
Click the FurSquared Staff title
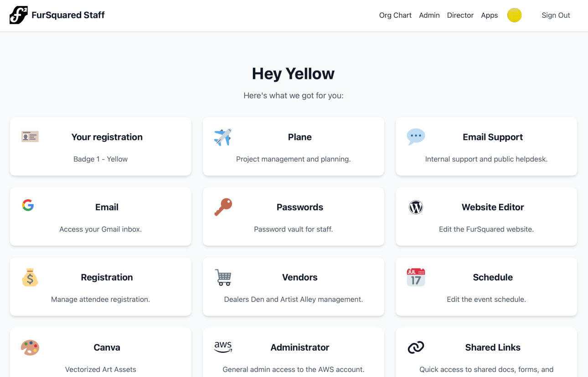[68, 15]
